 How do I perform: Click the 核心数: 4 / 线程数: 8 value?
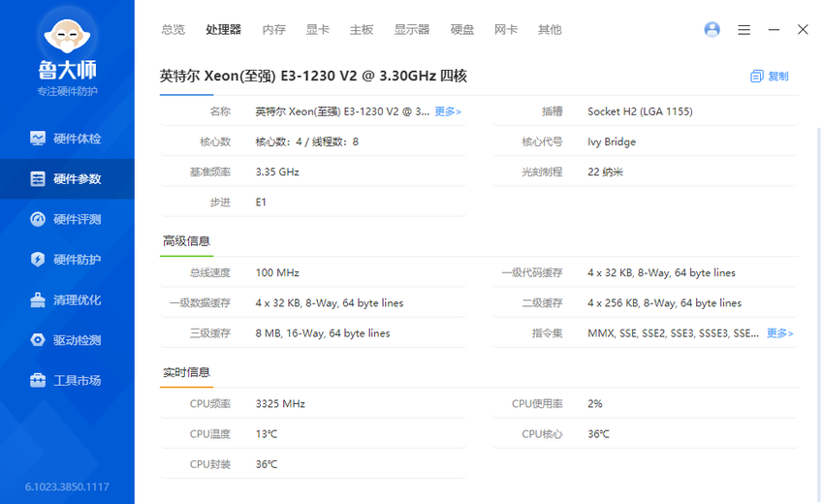[307, 142]
